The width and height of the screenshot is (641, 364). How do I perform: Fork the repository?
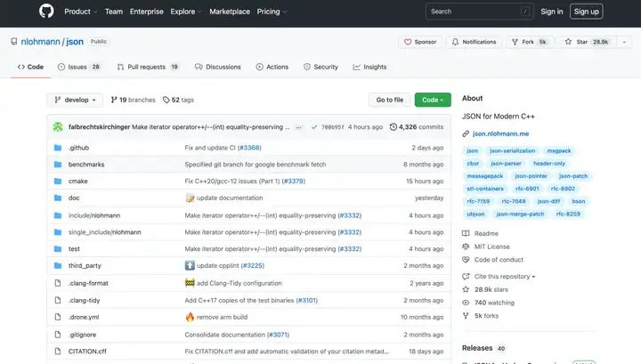(x=530, y=42)
